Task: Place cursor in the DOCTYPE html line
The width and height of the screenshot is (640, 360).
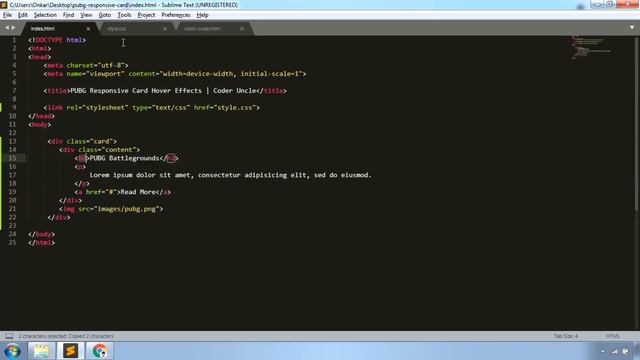Action: coord(57,40)
